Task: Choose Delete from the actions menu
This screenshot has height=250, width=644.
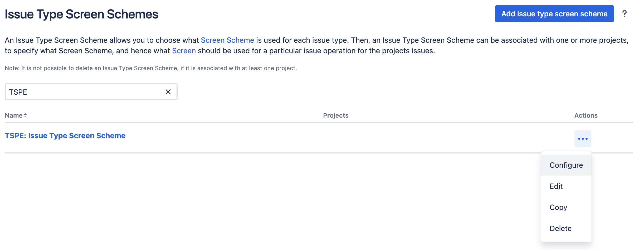Action: pyautogui.click(x=561, y=228)
